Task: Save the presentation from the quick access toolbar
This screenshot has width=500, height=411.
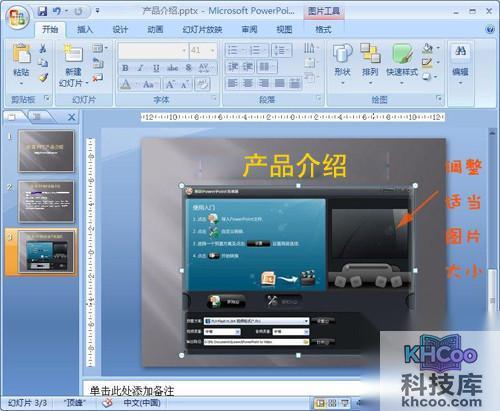Action: tap(42, 11)
